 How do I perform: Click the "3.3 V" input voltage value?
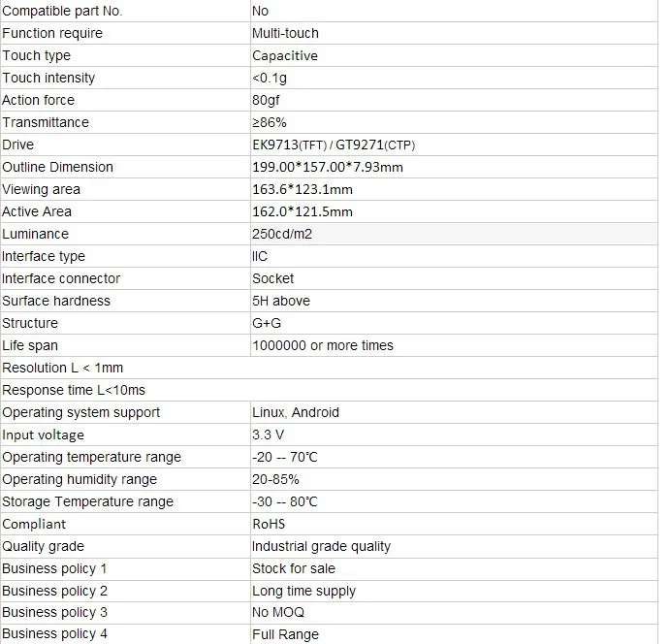tap(268, 435)
